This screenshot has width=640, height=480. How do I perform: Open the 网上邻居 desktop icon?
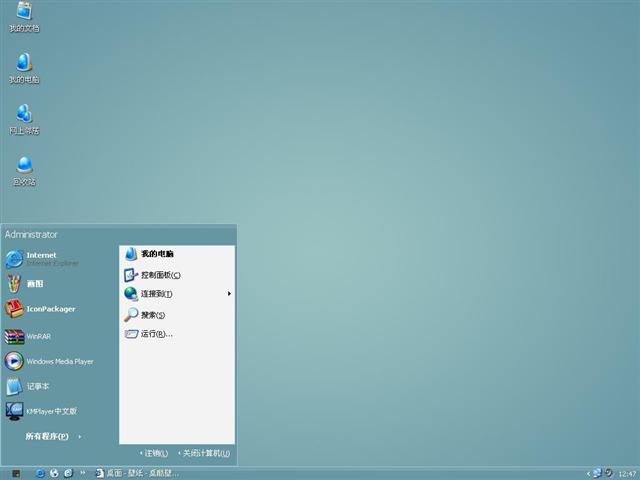coord(24,119)
